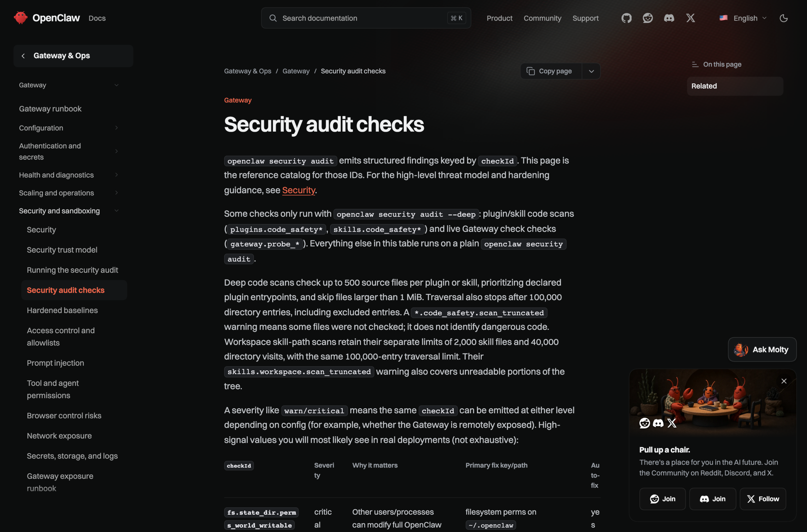Click the orange Gateway category label
This screenshot has height=532, width=807.
238,100
